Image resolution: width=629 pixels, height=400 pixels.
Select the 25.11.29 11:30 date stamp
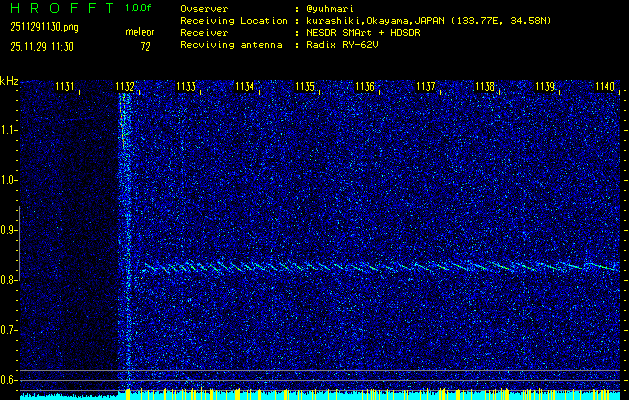42,46
